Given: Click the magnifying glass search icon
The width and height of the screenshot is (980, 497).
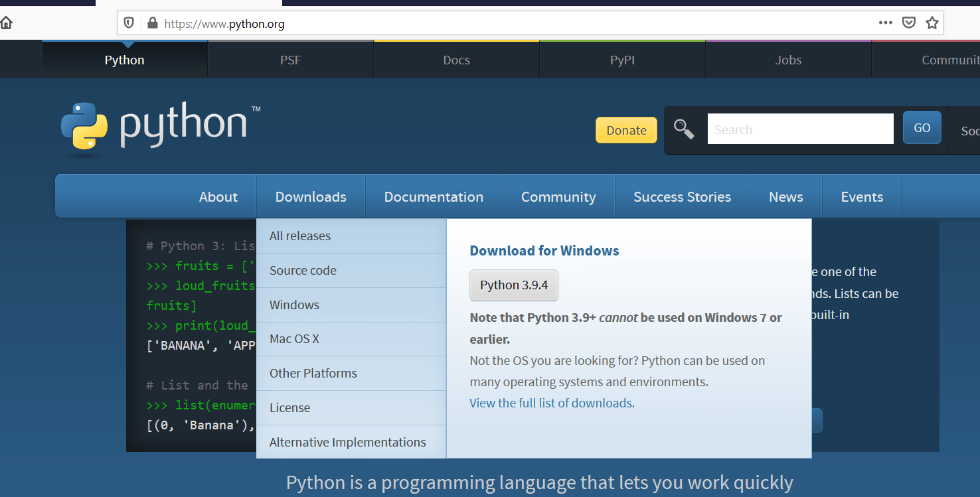Looking at the screenshot, I should click(684, 129).
